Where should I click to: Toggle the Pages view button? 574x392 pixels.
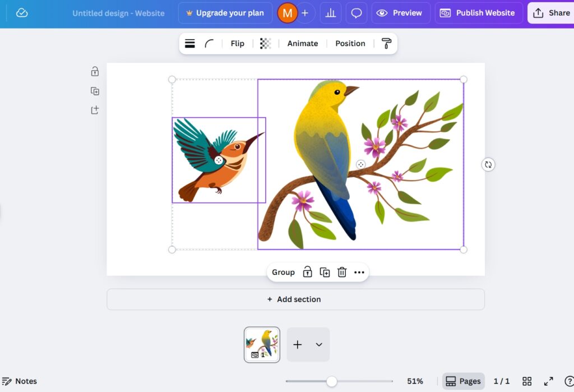[463, 381]
